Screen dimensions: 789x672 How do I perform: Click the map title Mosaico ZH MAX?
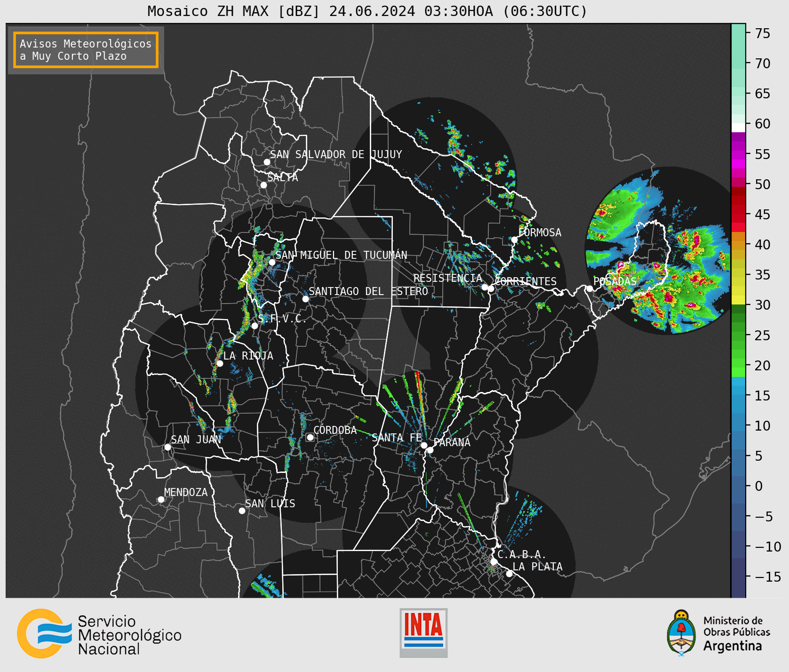tap(367, 11)
